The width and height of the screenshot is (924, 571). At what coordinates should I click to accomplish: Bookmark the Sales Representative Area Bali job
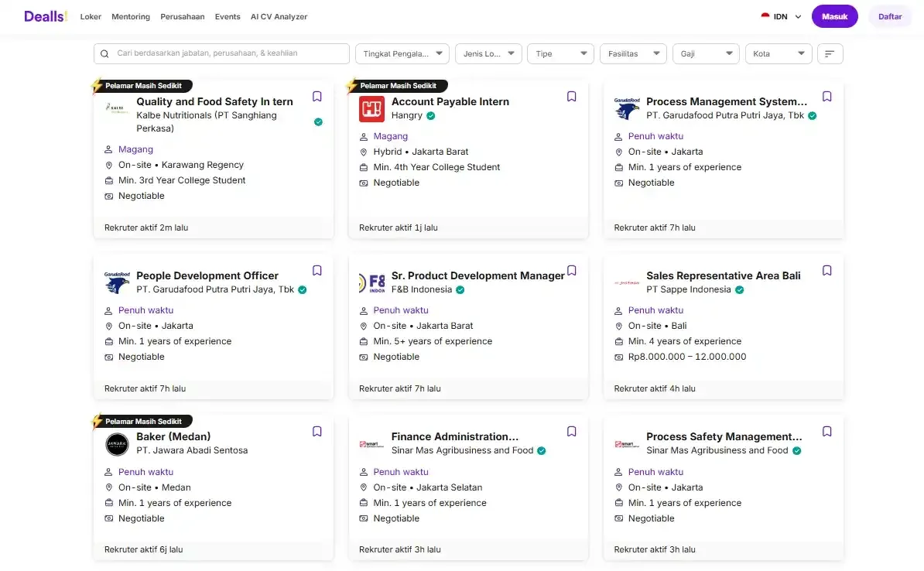826,271
